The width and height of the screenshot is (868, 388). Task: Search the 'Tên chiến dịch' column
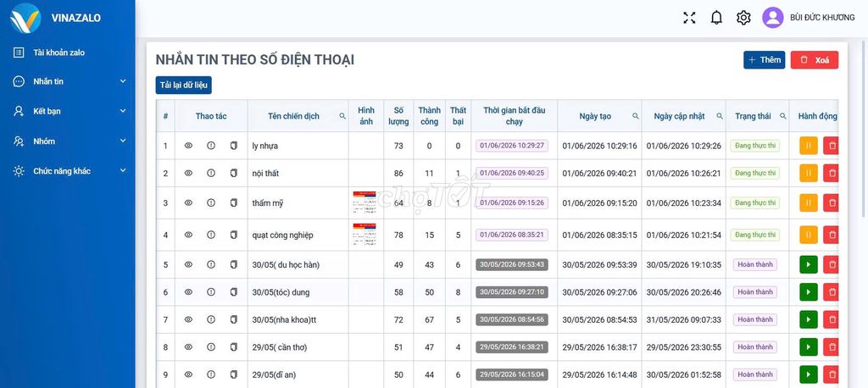(x=342, y=116)
